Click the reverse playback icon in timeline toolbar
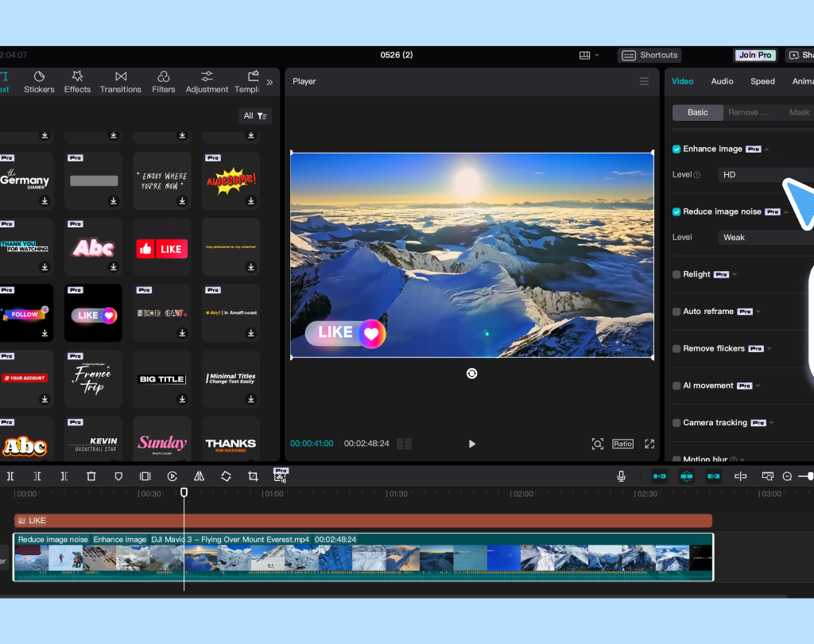This screenshot has width=814, height=644. (172, 476)
